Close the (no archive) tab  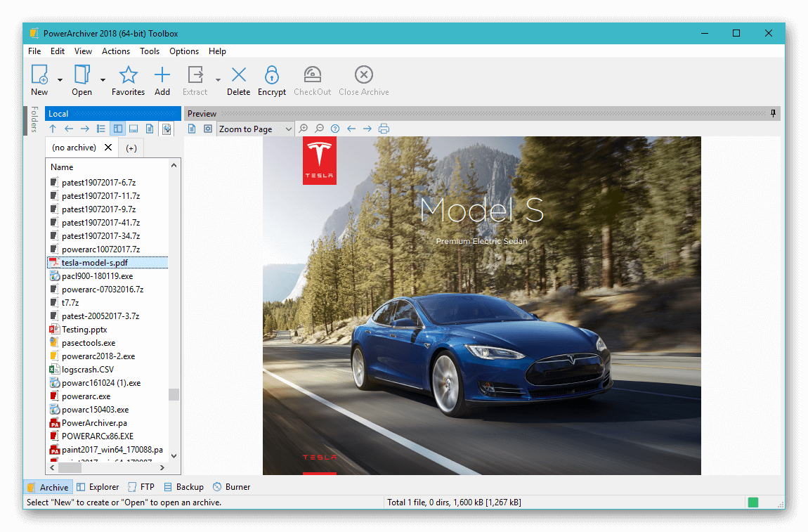[x=108, y=147]
